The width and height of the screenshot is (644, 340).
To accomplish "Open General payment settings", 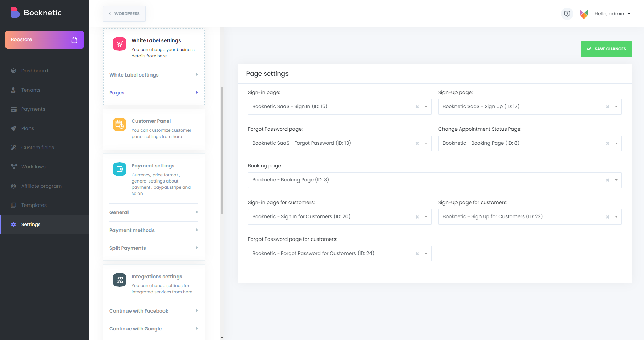I will coord(154,212).
